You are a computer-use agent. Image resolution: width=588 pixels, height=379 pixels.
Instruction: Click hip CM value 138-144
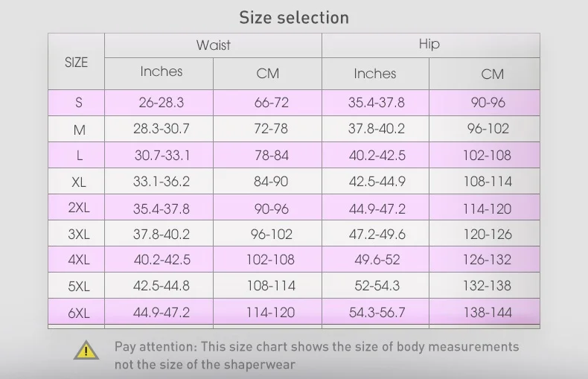(488, 312)
